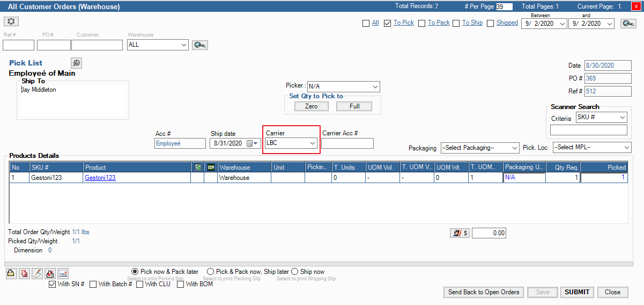Check the To Pack filter checkbox
The image size is (644, 305).
422,23
